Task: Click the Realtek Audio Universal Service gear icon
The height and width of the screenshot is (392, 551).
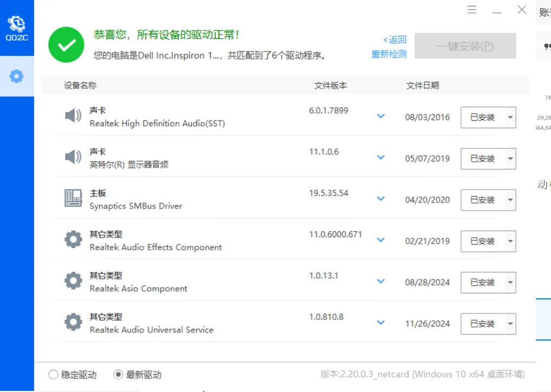Action: (x=73, y=323)
